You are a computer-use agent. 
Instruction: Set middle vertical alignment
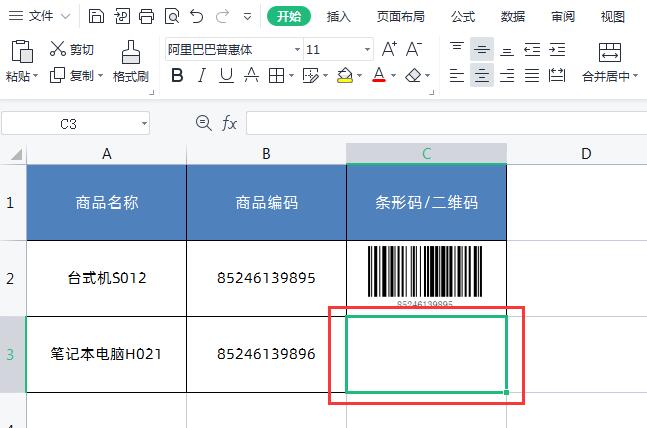tap(482, 49)
